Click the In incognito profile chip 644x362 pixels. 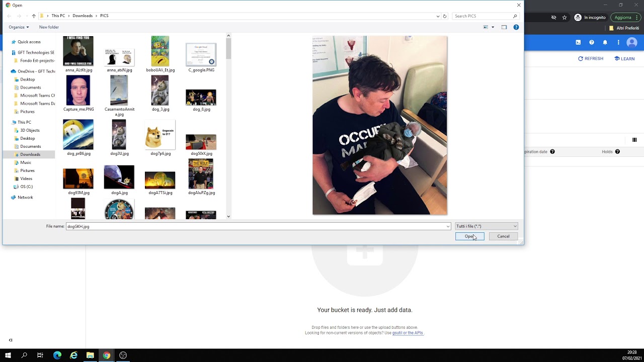[590, 17]
